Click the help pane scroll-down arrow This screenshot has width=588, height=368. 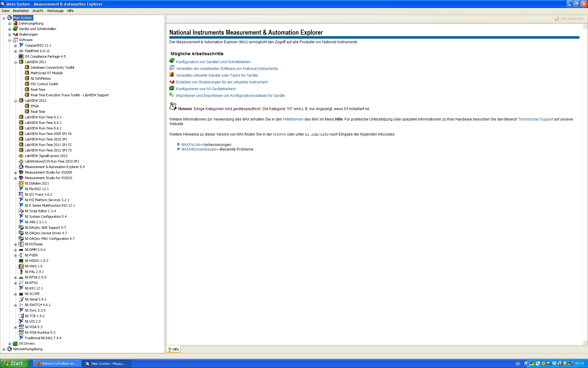tap(585, 342)
